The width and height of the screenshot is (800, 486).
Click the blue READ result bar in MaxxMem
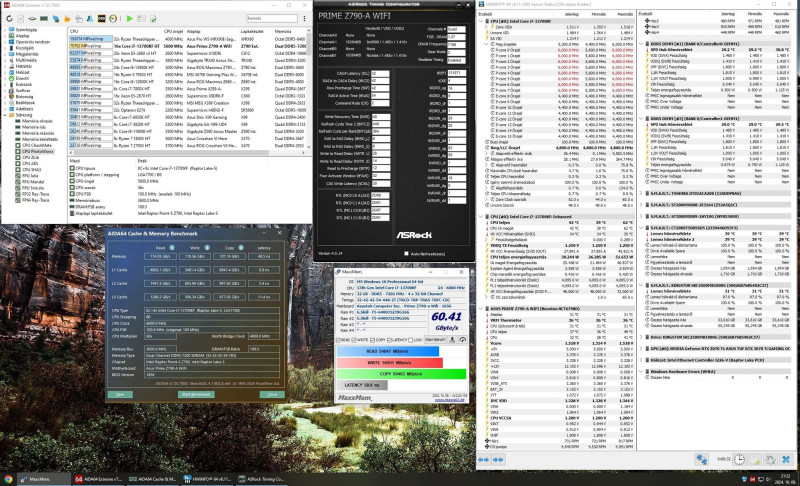(388, 351)
